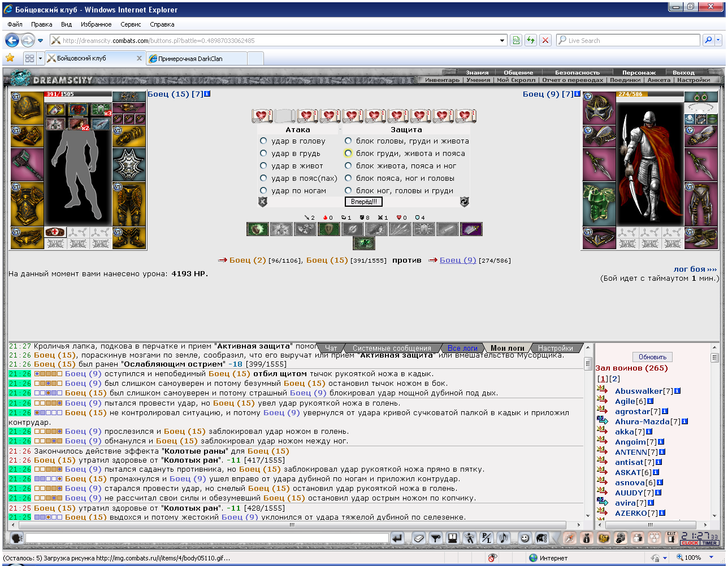Click the running man icon in bottom toolbar
728x566 pixels.
469,538
